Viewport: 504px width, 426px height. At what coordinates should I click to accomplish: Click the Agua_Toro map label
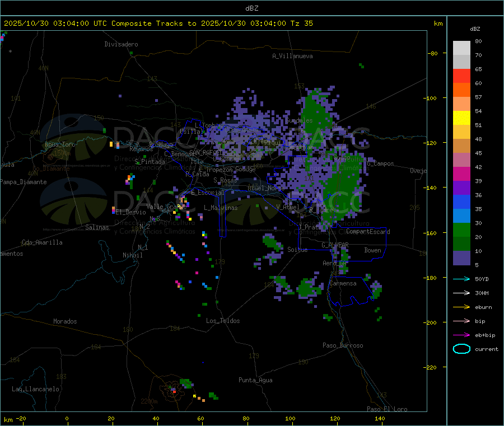(x=60, y=144)
